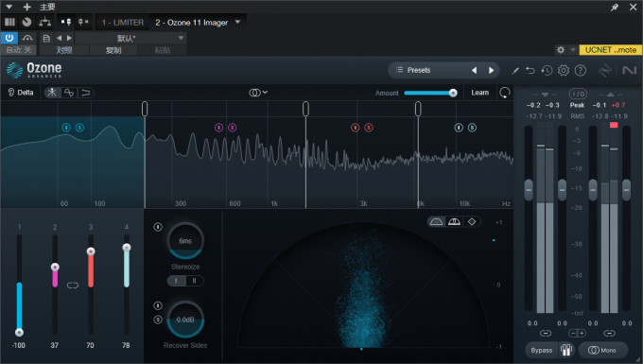Solo band 3 with red S button

pyautogui.click(x=369, y=128)
